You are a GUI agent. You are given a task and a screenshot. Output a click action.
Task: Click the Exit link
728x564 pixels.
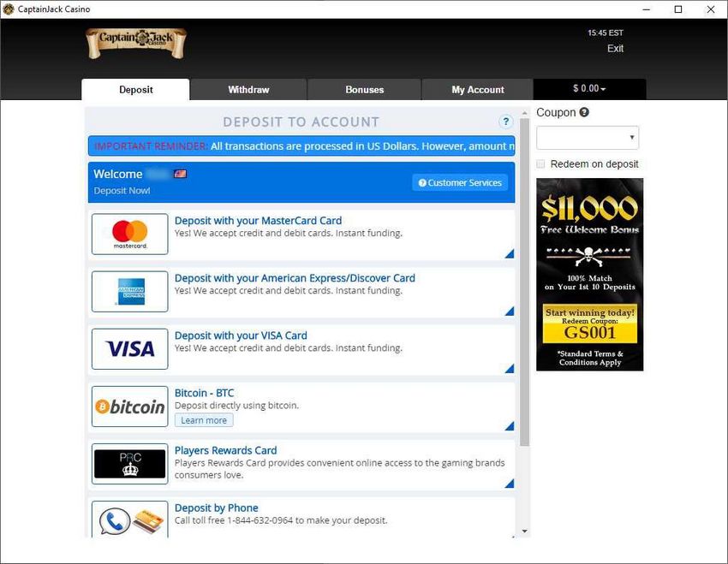[x=615, y=49]
